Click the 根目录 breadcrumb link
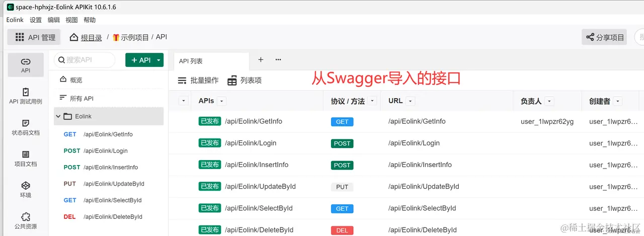644x236 pixels. click(91, 37)
